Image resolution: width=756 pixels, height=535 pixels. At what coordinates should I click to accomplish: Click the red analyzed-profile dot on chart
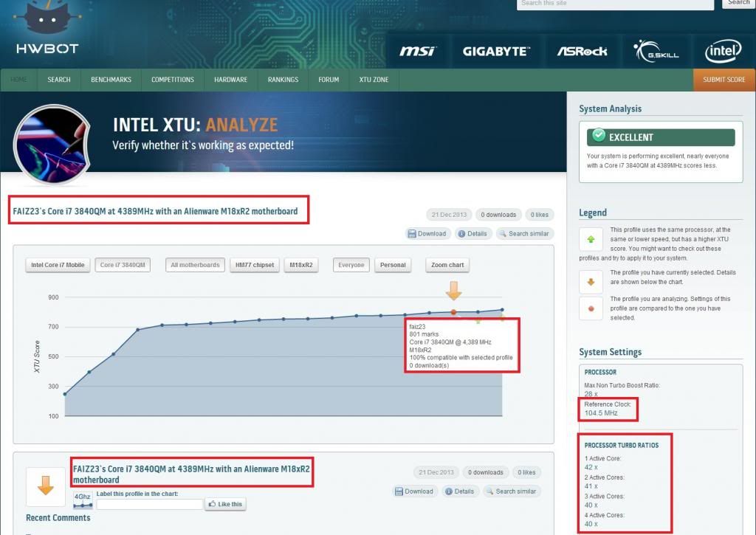coord(453,312)
